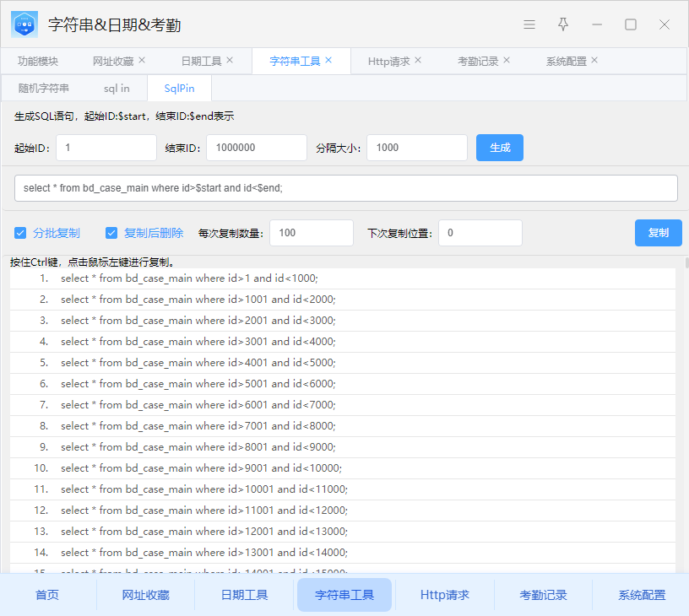689x616 pixels.
Task: Toggle the 分批复制 checkbox
Action: point(20,233)
